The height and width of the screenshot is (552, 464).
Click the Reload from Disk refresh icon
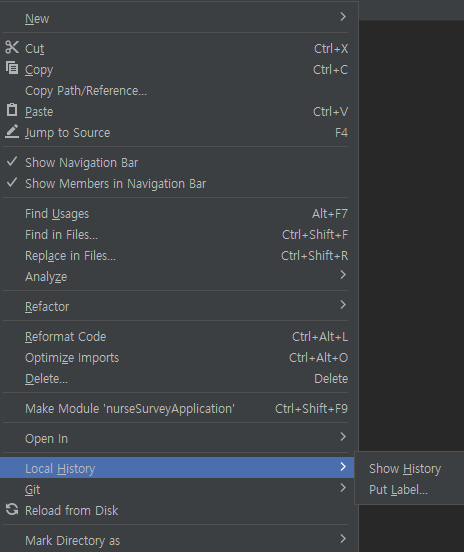(x=12, y=509)
